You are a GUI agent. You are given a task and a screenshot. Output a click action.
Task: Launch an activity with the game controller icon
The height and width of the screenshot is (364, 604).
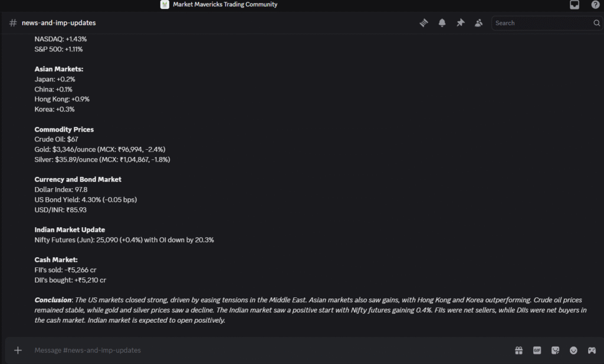[592, 350]
